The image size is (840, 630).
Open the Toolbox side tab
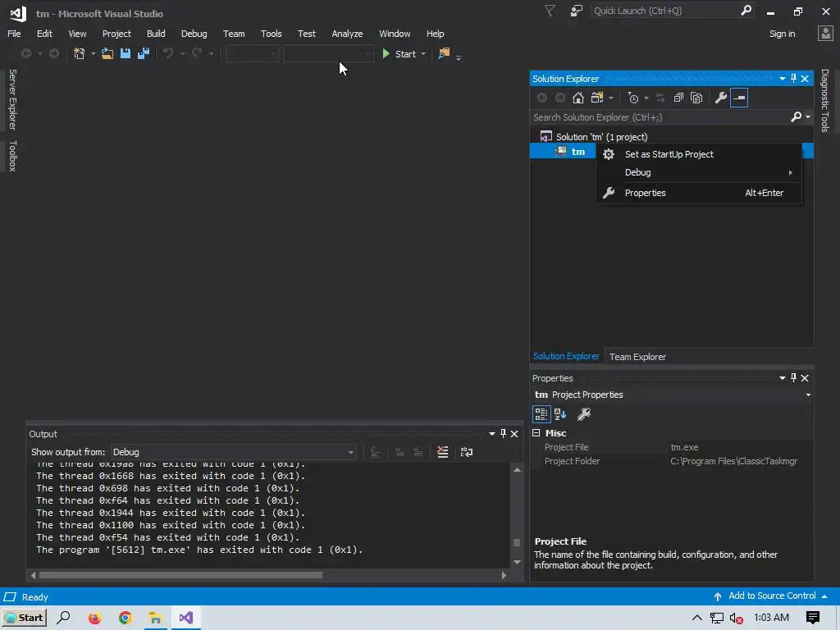[x=13, y=156]
